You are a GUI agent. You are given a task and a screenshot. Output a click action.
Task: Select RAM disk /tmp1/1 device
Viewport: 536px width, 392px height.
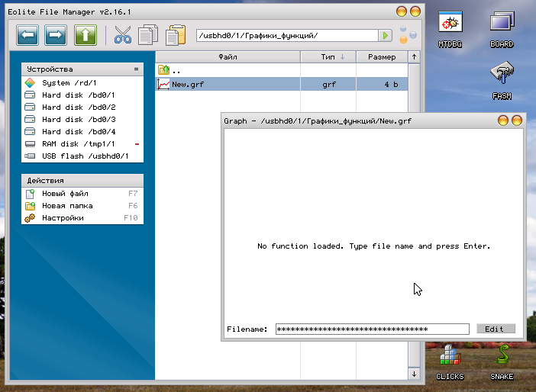[78, 144]
